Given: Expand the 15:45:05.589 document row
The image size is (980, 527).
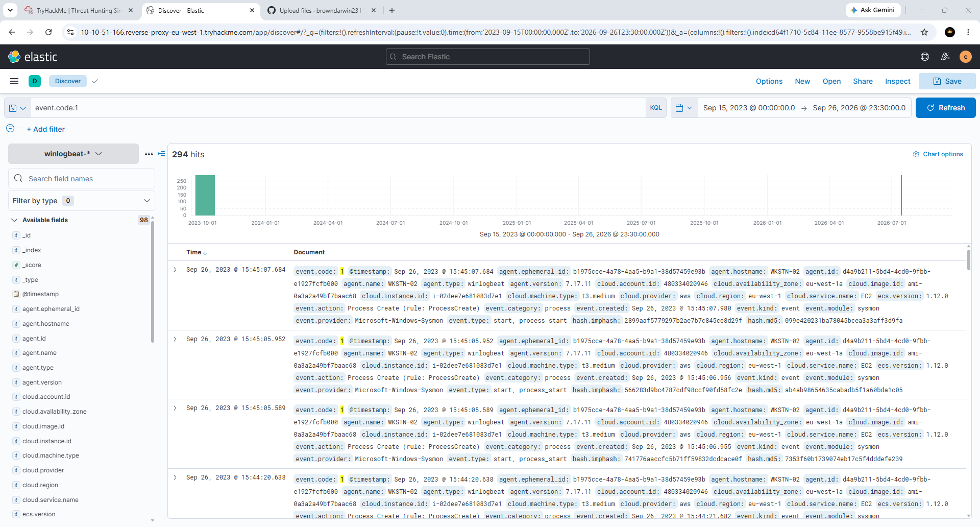Looking at the screenshot, I should (175, 408).
